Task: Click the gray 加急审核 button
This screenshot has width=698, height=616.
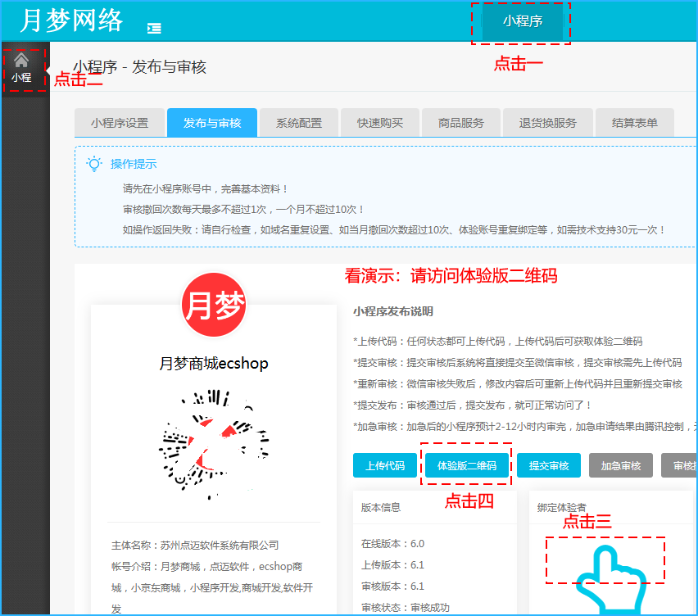Action: click(x=621, y=465)
